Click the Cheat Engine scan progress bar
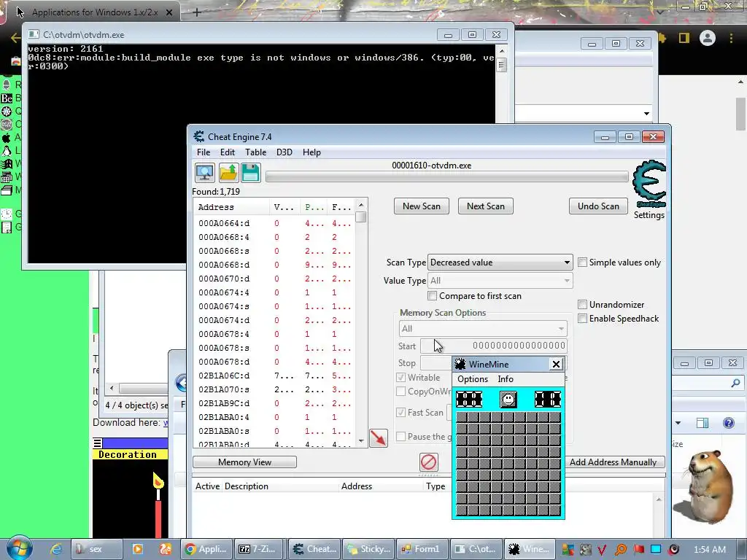The image size is (747, 560). (447, 176)
